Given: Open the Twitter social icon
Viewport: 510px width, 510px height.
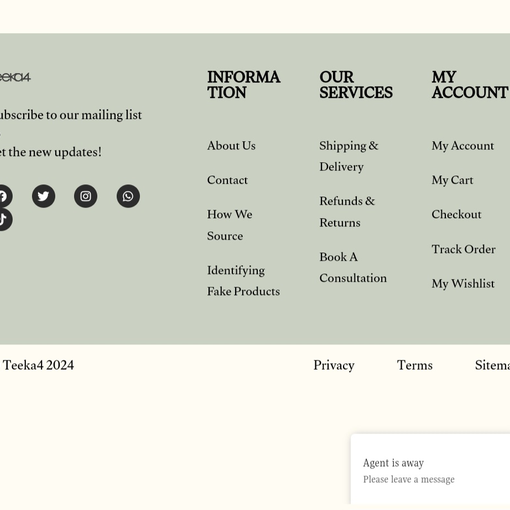Looking at the screenshot, I should (x=43, y=196).
